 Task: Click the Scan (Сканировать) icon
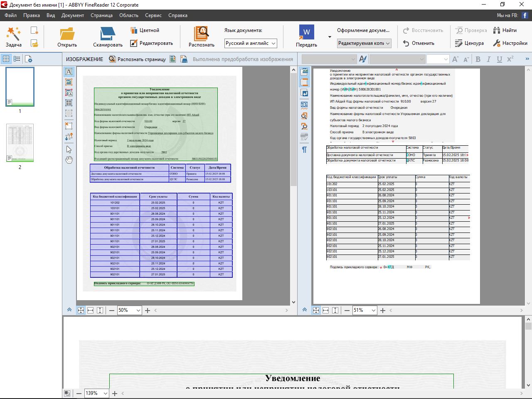pyautogui.click(x=108, y=34)
